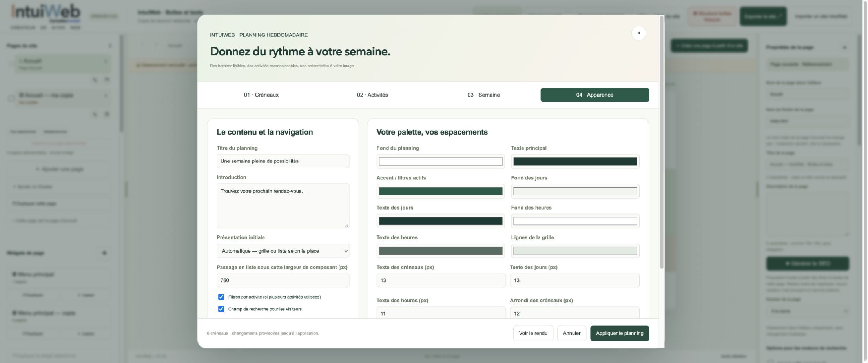Screen dimensions: 868x363
Task: Open the Accent / filtres actifs color
Action: point(440,192)
